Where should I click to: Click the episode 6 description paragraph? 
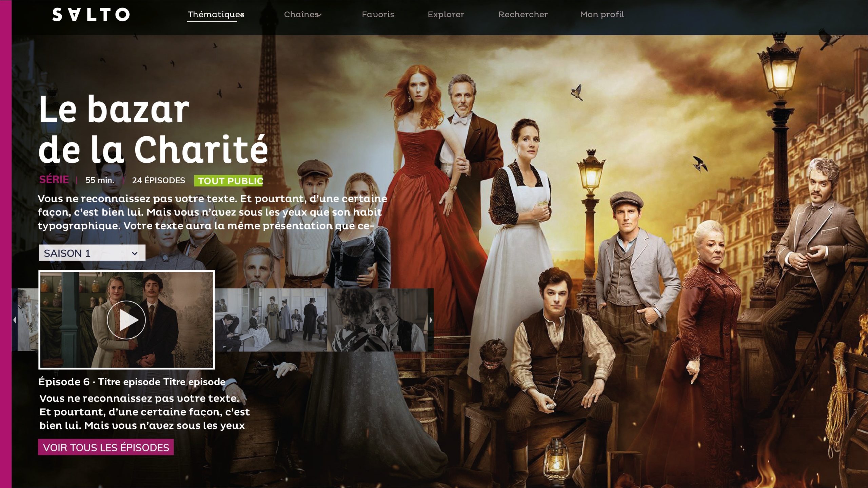(x=144, y=412)
